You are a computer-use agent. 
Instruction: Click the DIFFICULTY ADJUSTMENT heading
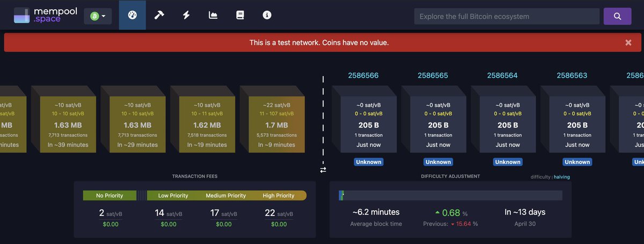point(451,176)
